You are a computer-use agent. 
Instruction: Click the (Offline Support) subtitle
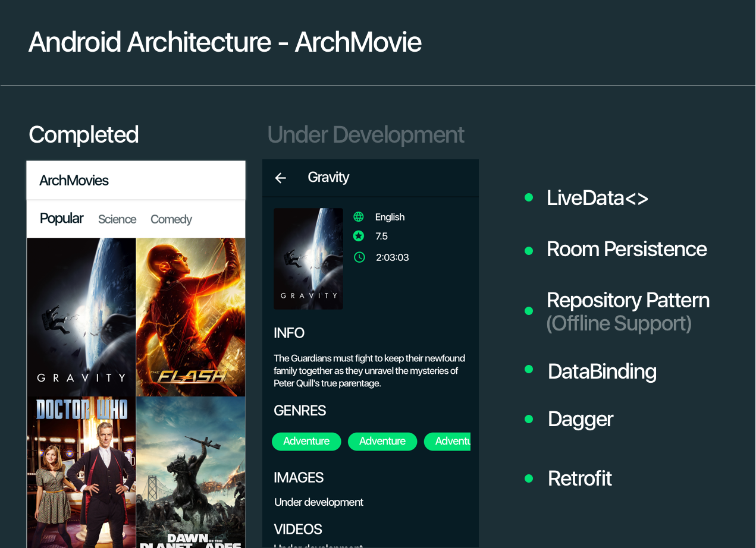[619, 323]
